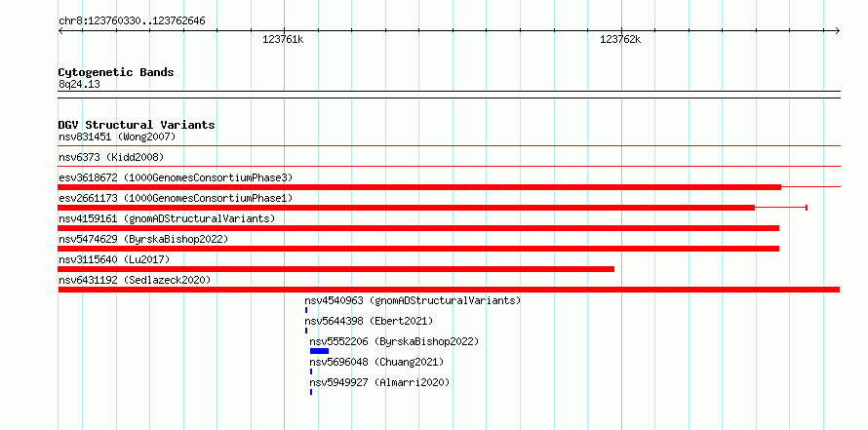868x430 pixels.
Task: Open the nsv5949927 (Almarri2020) label
Action: click(x=379, y=382)
